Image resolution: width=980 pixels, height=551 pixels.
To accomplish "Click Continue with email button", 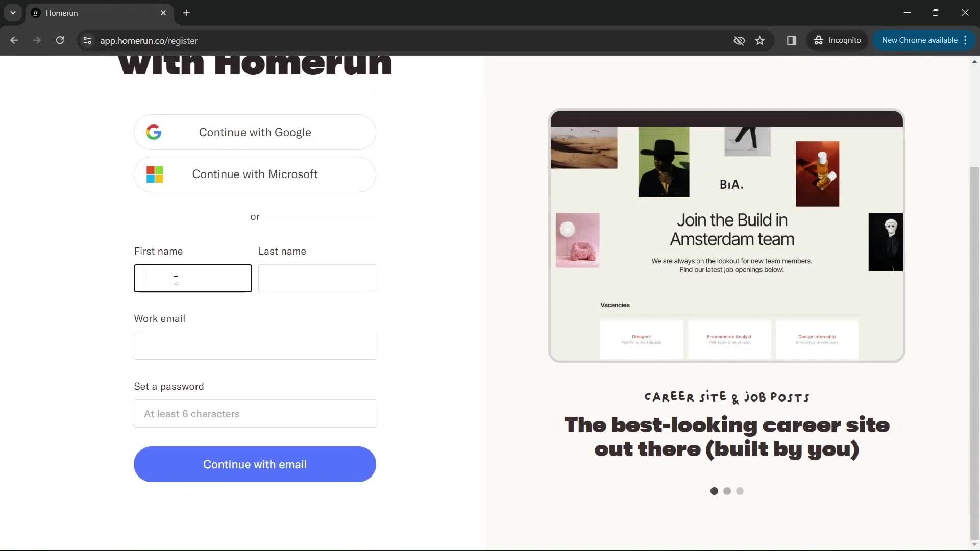I will click(x=255, y=464).
